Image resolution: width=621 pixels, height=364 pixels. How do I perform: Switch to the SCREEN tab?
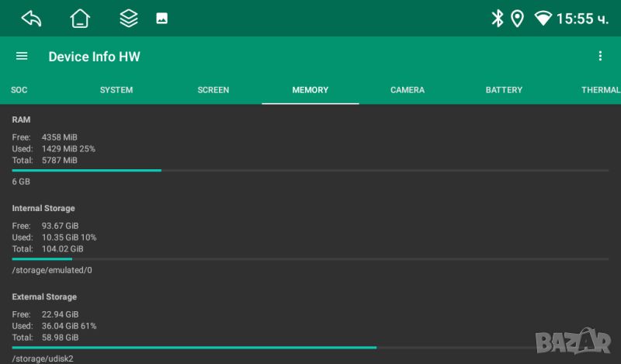pos(213,90)
